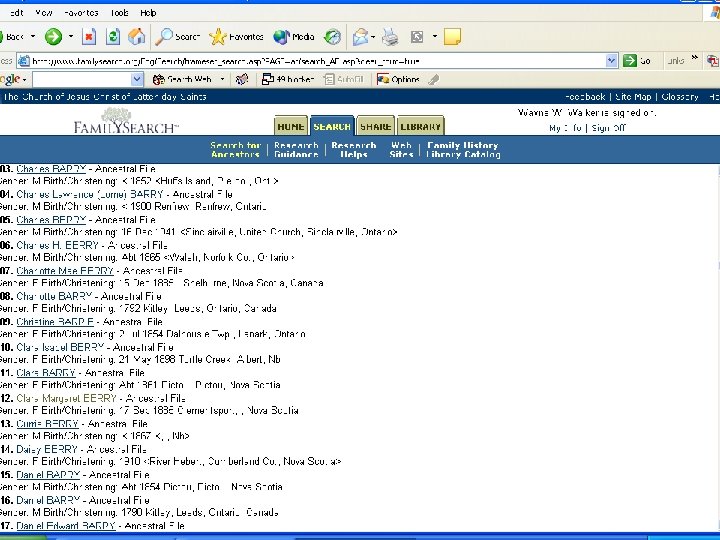Open the dropdown arrow beside the Back button
Viewport: 720px width, 540px height.
[x=33, y=36]
